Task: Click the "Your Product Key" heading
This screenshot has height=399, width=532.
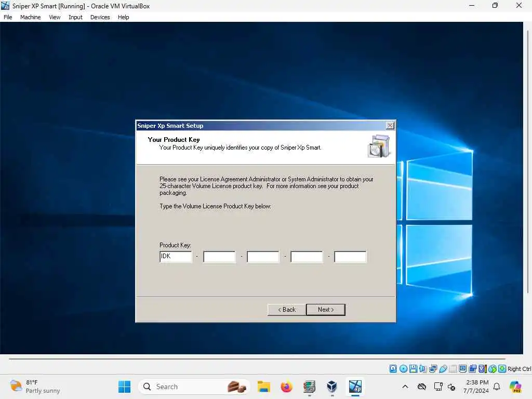Action: tap(174, 139)
